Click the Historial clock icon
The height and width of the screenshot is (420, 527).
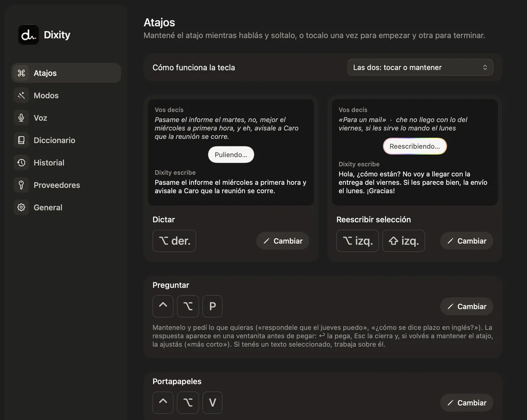[x=21, y=163]
